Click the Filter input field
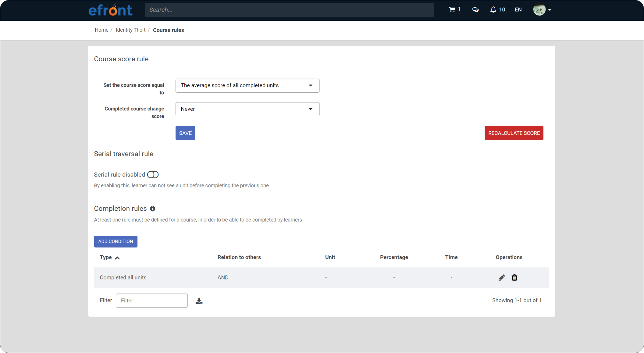The height and width of the screenshot is (353, 644). pyautogui.click(x=152, y=300)
